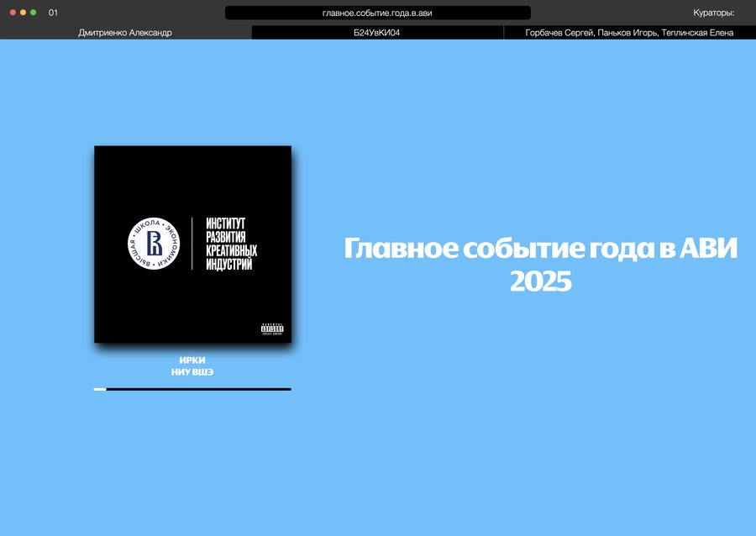Viewport: 756px width, 536px height.
Task: Click the ИРКИ track title
Action: tap(192, 360)
